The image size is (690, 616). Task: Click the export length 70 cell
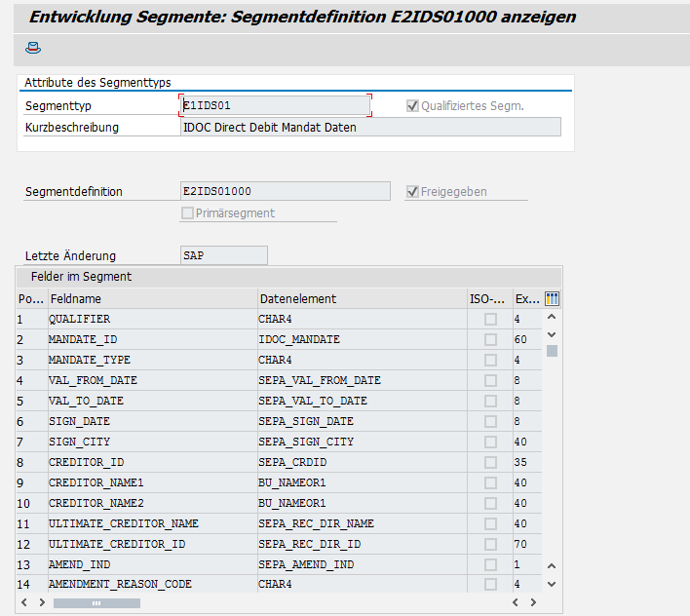(x=527, y=544)
